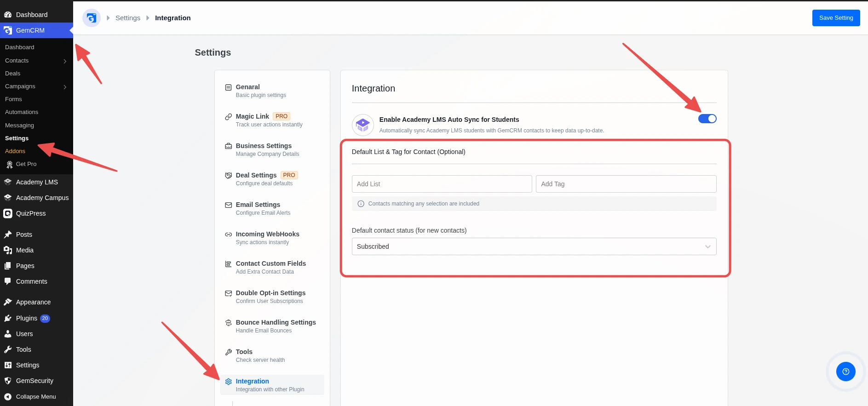
Task: Open the Add Tag selector
Action: 626,184
